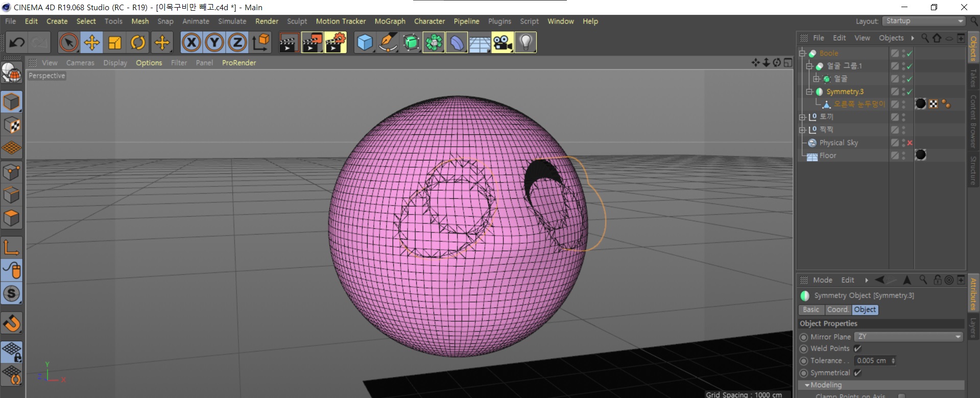Add a Camera object

point(503,42)
